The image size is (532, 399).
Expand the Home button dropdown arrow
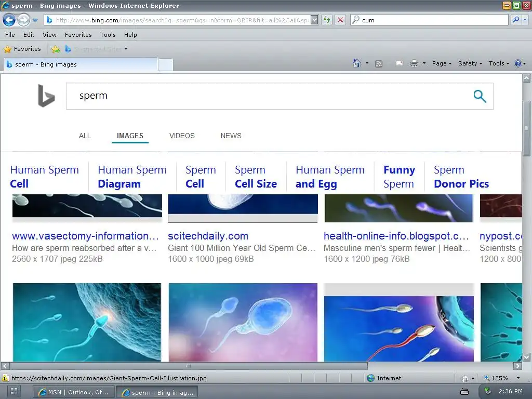(367, 63)
